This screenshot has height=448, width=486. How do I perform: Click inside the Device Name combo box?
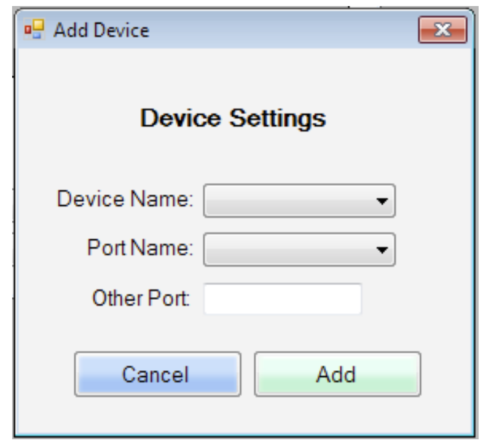[289, 201]
